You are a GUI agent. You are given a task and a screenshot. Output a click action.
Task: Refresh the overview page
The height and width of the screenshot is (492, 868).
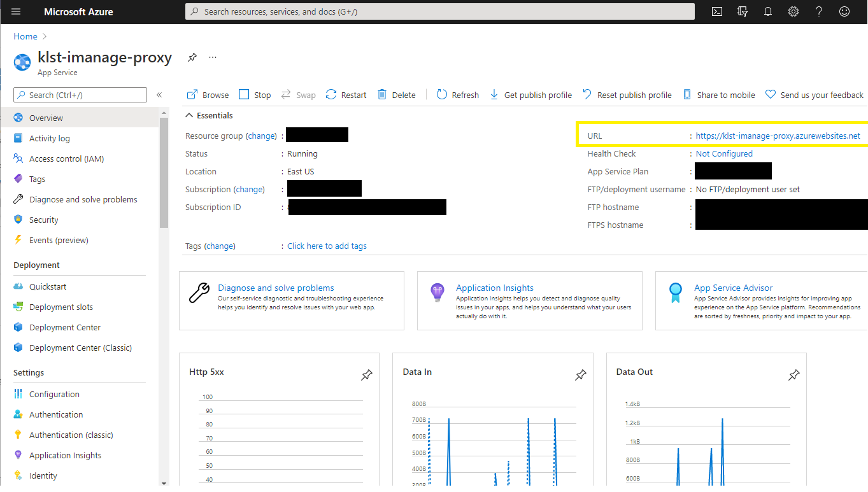point(457,95)
